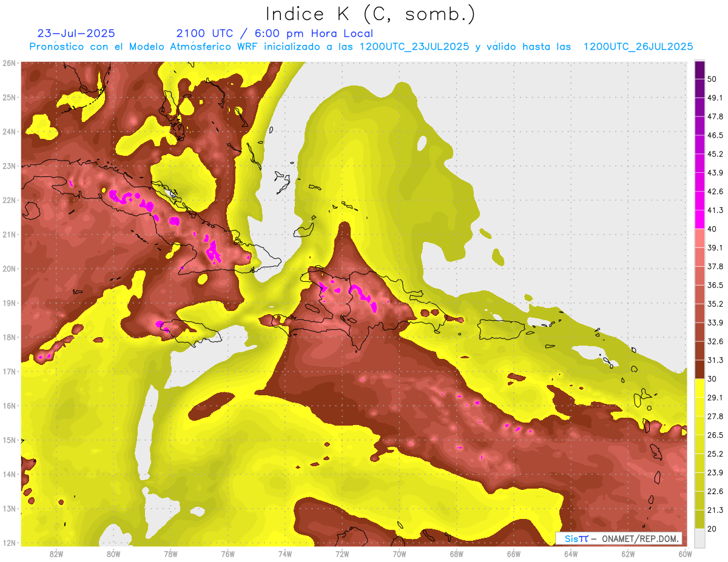Click the colorbar value 27.8

coord(715,416)
